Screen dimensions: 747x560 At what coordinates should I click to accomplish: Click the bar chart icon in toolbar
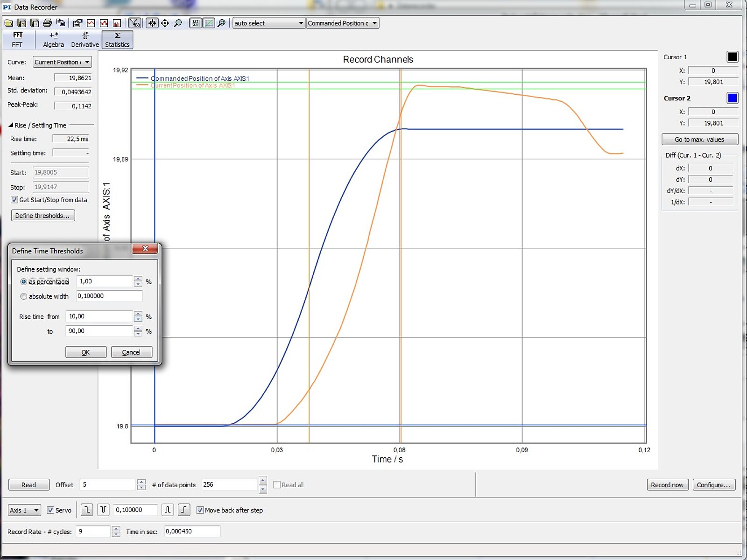click(117, 23)
